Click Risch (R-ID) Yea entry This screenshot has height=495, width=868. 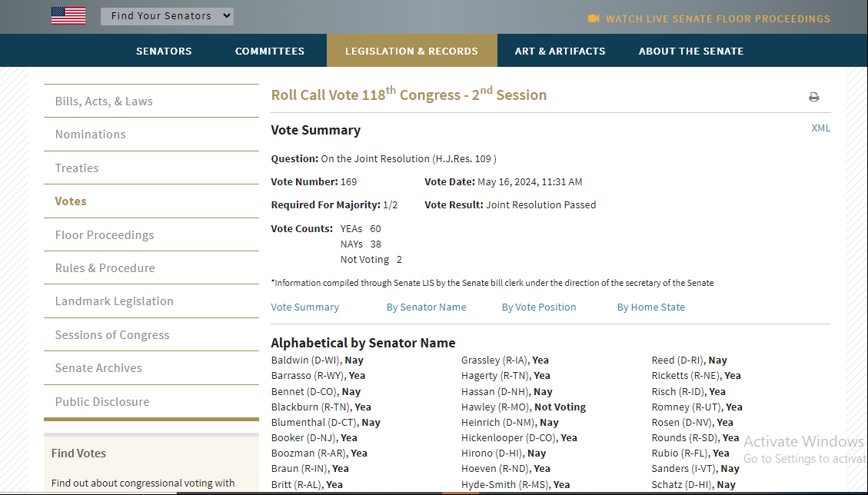click(689, 391)
